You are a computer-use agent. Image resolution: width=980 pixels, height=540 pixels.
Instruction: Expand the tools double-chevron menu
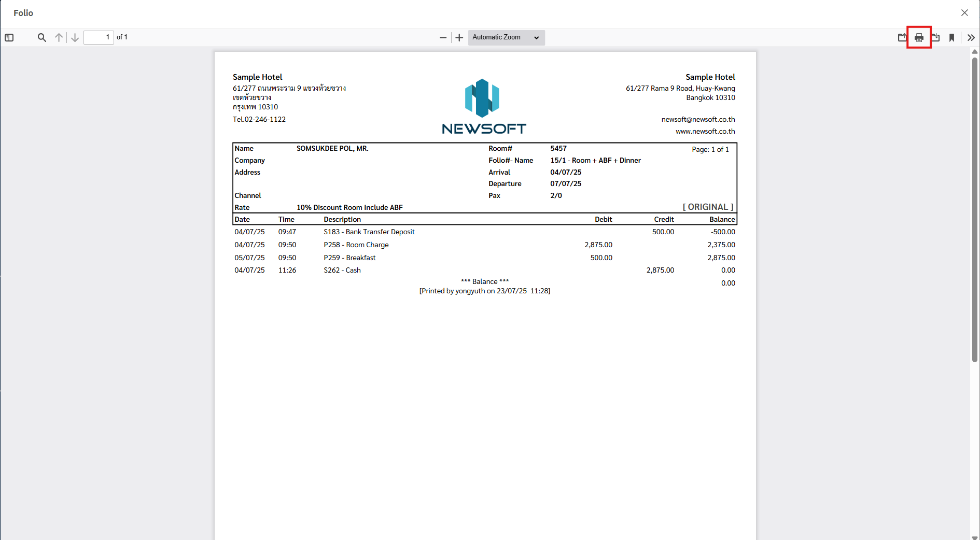coord(971,38)
